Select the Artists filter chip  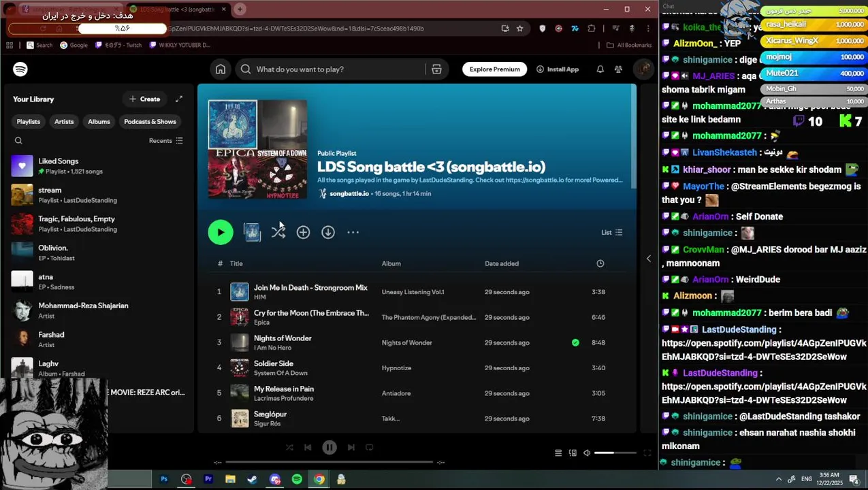64,121
